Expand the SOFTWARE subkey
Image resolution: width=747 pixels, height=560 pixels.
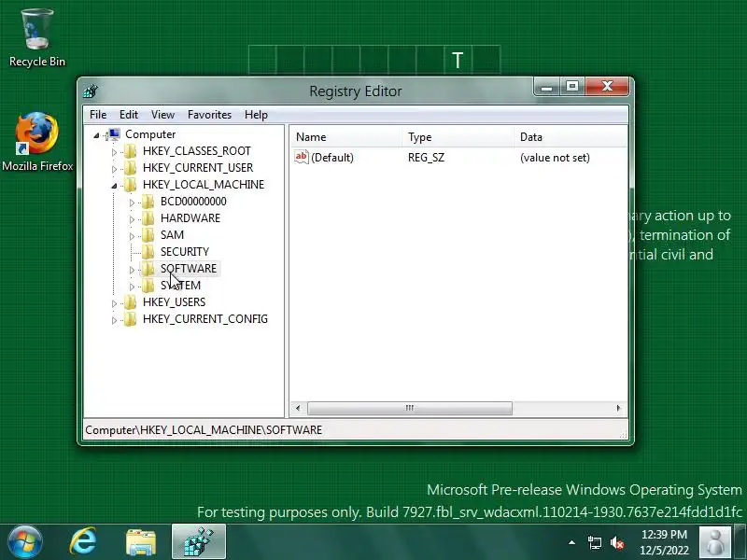[132, 270]
